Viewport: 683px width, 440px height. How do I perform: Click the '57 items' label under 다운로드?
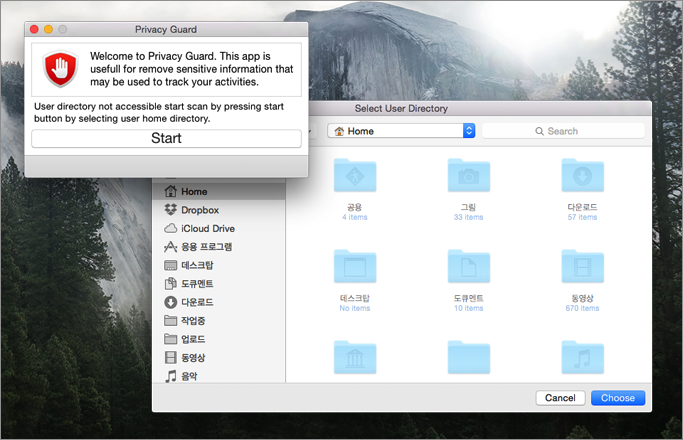(x=582, y=217)
